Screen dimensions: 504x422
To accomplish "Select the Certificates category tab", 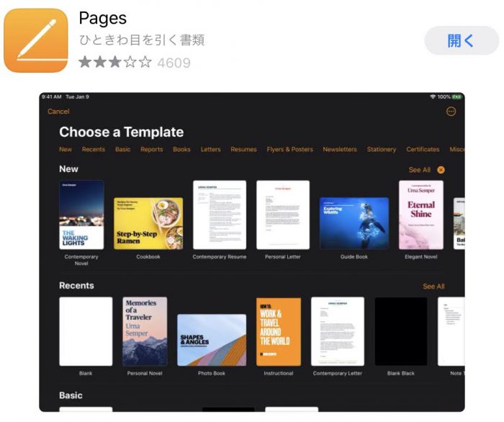I will point(423,150).
